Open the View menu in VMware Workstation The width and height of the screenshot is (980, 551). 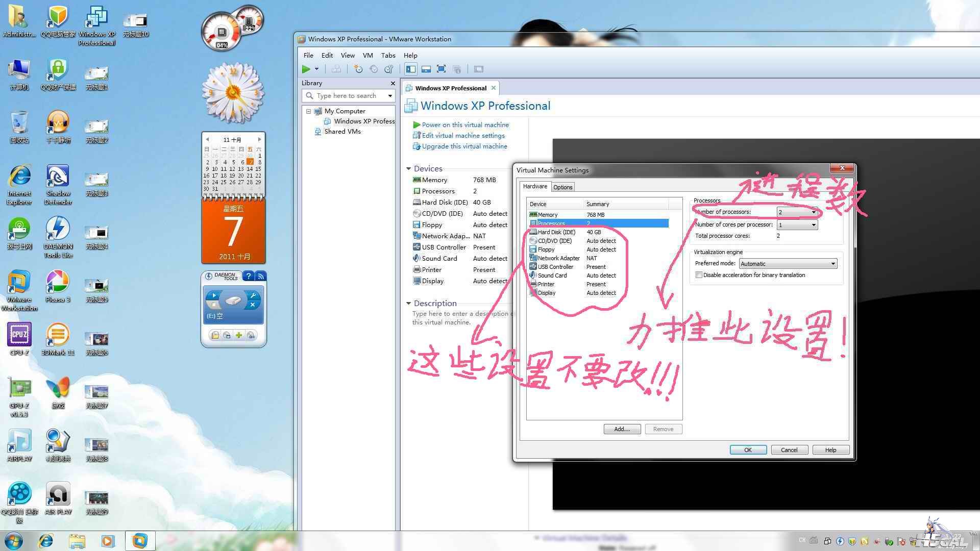pos(348,55)
